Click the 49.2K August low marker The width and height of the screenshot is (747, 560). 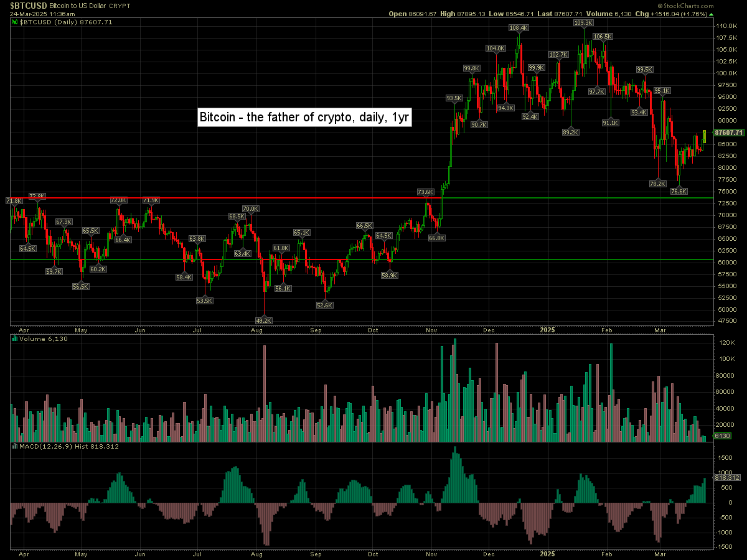tap(265, 320)
